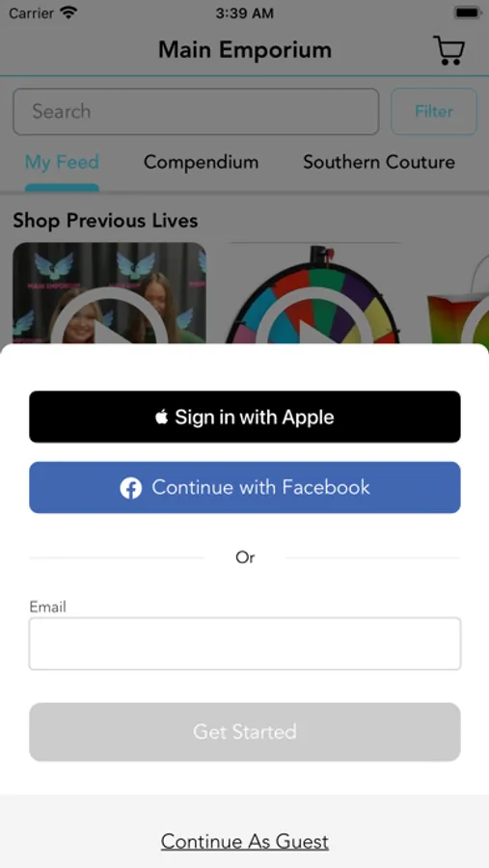Play the prize wheel video

(312, 293)
